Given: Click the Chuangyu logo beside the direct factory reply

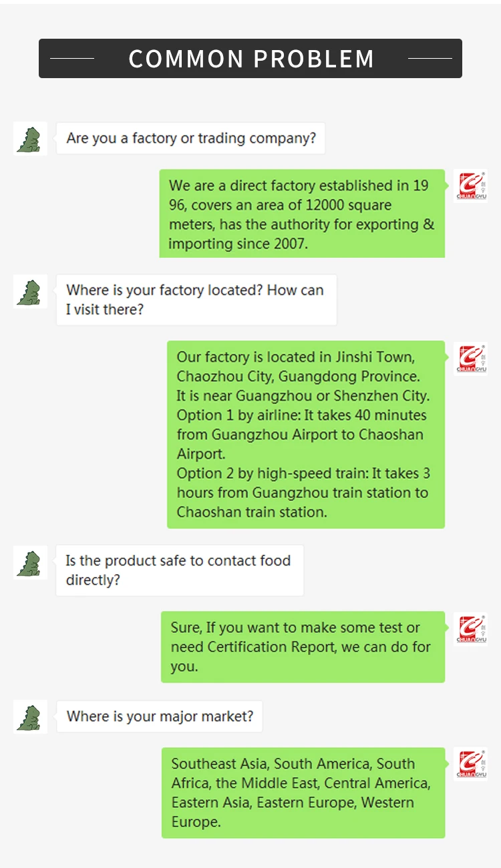Looking at the screenshot, I should click(471, 186).
